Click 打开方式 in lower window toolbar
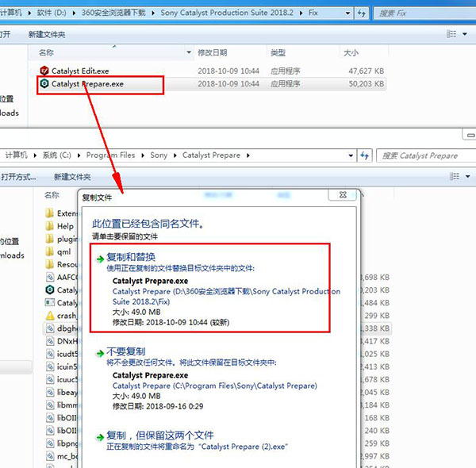 coord(18,177)
